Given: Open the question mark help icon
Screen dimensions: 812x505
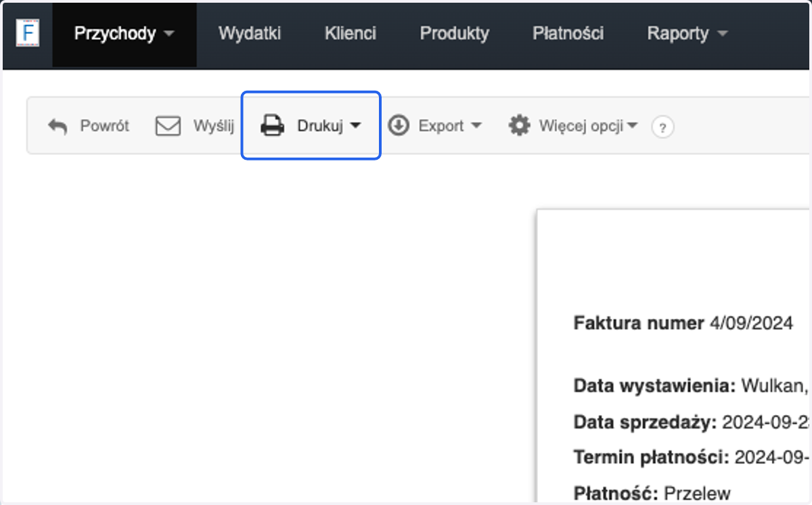Looking at the screenshot, I should click(662, 127).
